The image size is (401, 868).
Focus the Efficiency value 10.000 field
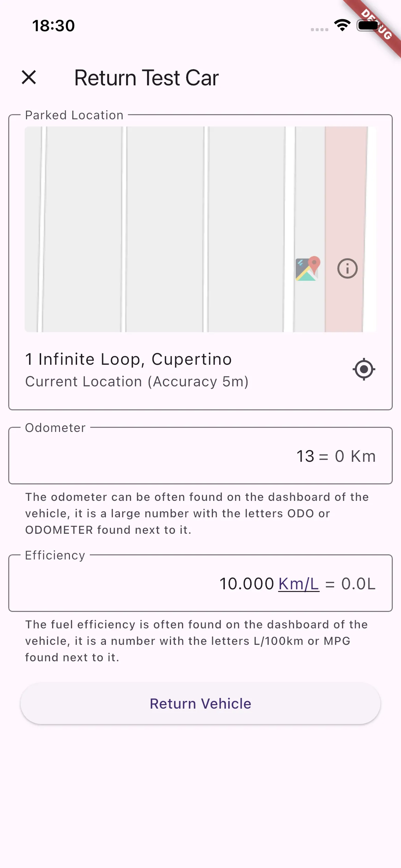tap(247, 584)
